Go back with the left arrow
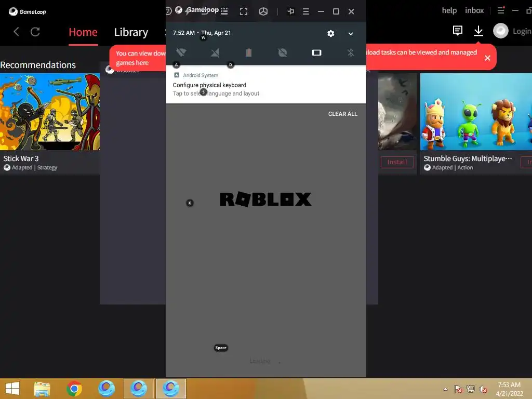This screenshot has width=532, height=399. (x=16, y=32)
